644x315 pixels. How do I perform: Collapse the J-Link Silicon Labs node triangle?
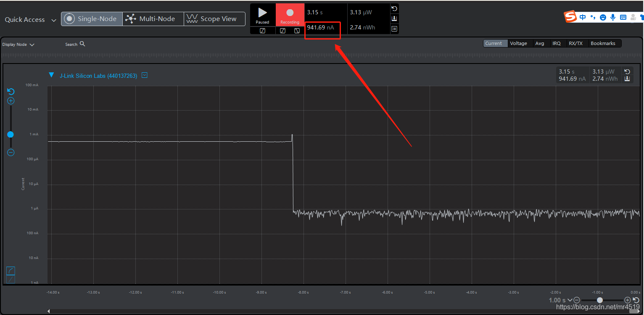pos(51,75)
